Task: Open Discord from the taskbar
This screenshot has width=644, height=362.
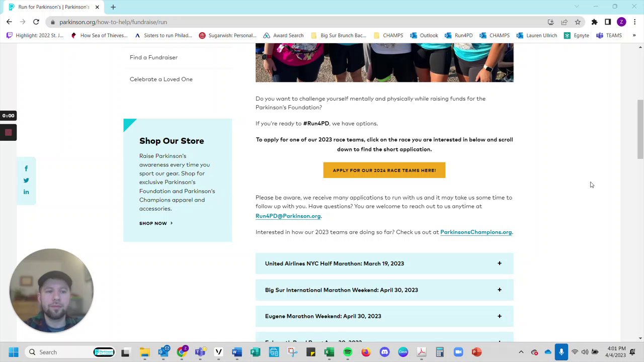Action: 384,352
